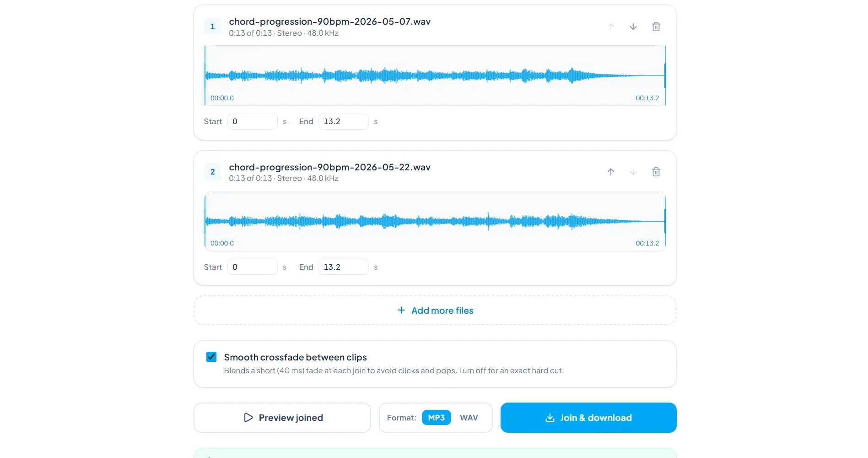The width and height of the screenshot is (868, 458).
Task: Click download icon in Join & download
Action: [550, 418]
